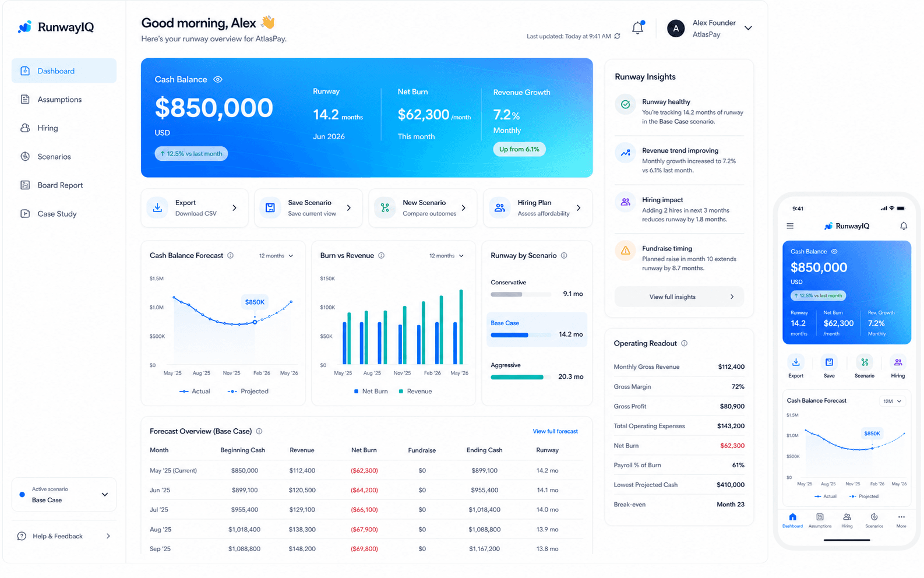The height and width of the screenshot is (578, 924).
Task: Click the New Scenario branch icon
Action: (385, 207)
